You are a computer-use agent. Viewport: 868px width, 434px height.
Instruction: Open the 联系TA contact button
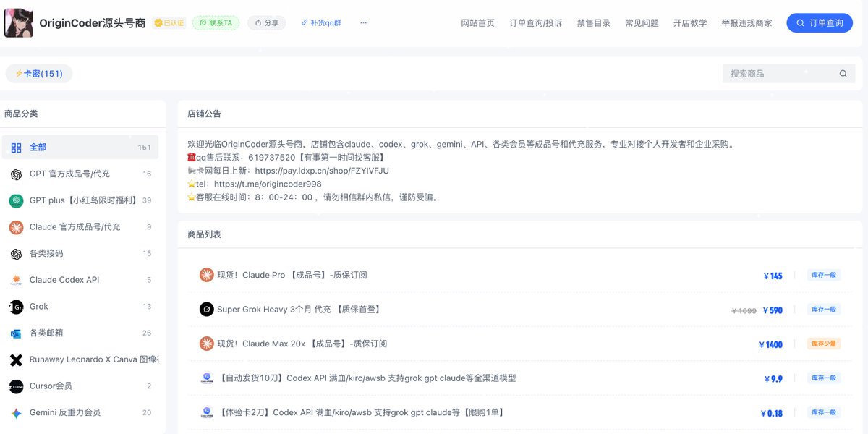[216, 23]
